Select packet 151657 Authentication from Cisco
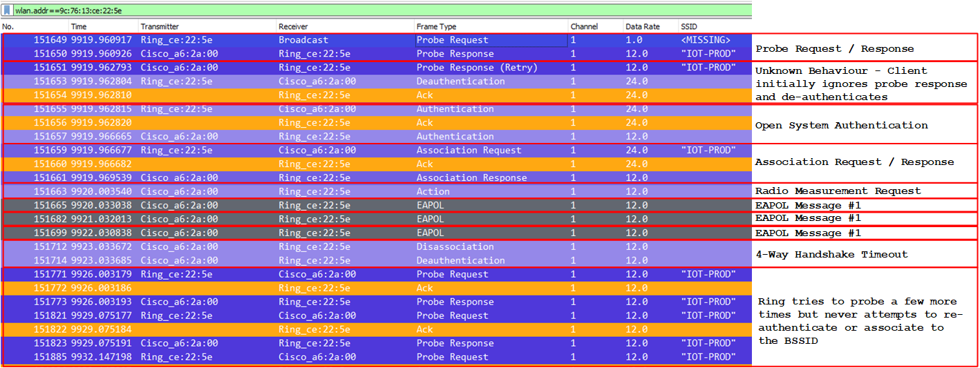Image resolution: width=980 pixels, height=368 pixels. 376,137
